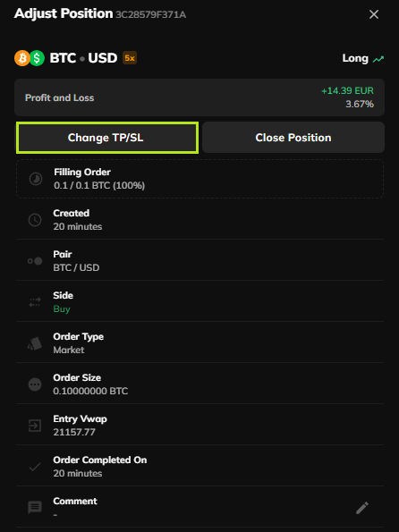Click the Comment speech bubble icon
The height and width of the screenshot is (532, 399).
(x=35, y=508)
